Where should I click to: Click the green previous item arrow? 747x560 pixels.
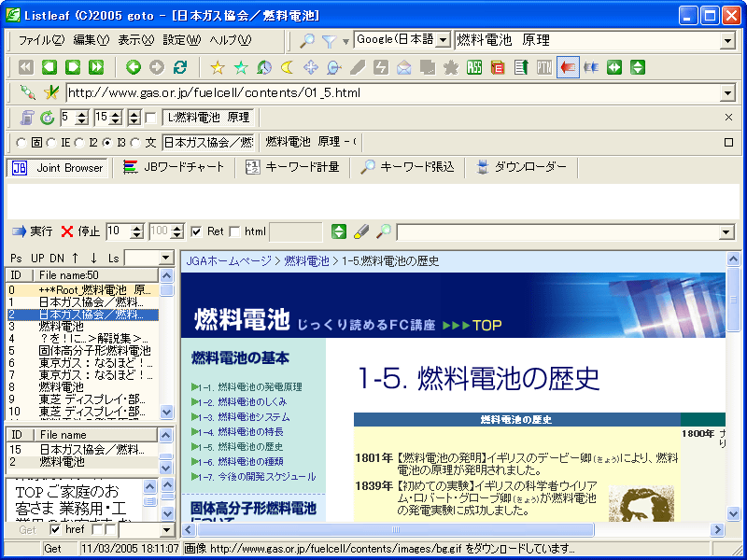click(x=49, y=67)
